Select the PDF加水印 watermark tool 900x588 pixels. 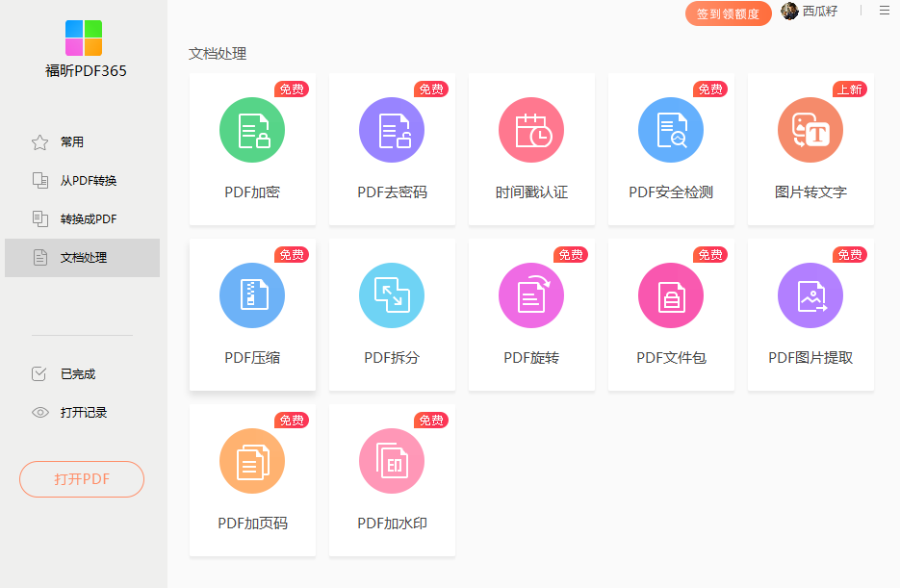click(392, 480)
